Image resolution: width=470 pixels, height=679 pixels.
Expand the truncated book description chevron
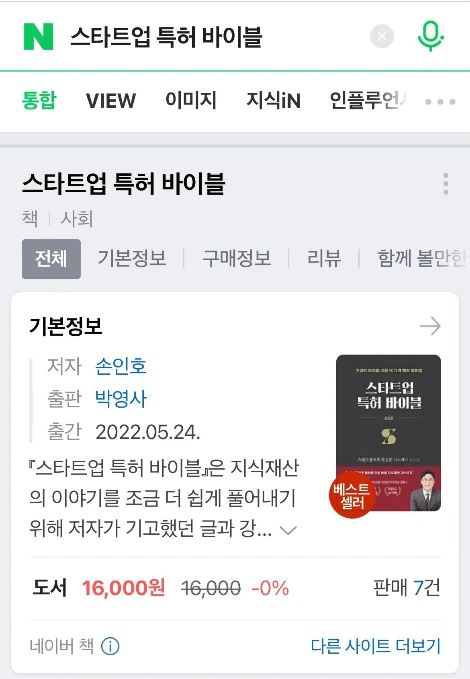point(288,530)
